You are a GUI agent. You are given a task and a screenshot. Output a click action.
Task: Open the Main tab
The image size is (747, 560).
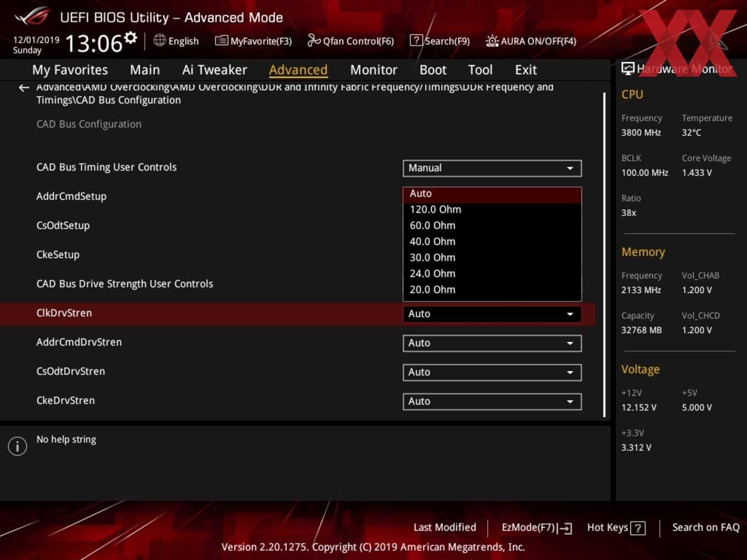tap(145, 70)
